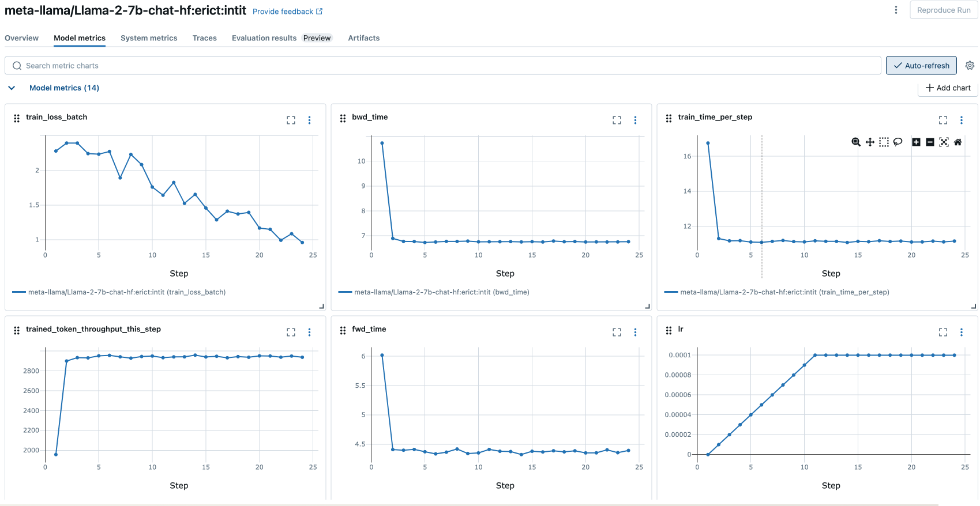980x506 pixels.
Task: Click the lr chart title
Action: (x=681, y=329)
